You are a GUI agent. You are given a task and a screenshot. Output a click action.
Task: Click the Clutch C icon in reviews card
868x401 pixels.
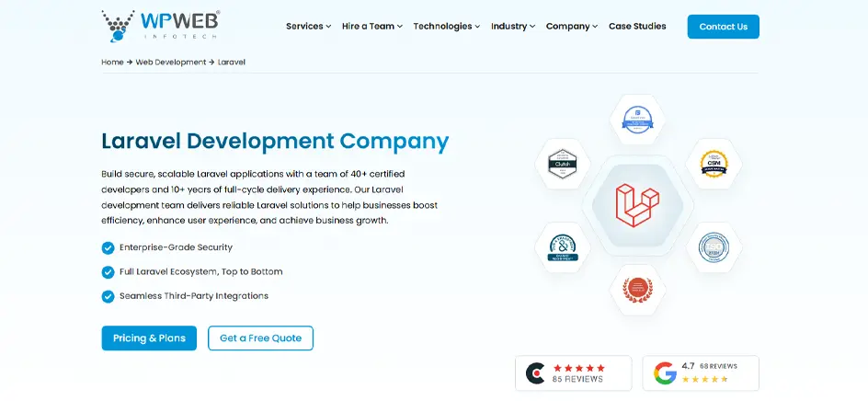(535, 373)
